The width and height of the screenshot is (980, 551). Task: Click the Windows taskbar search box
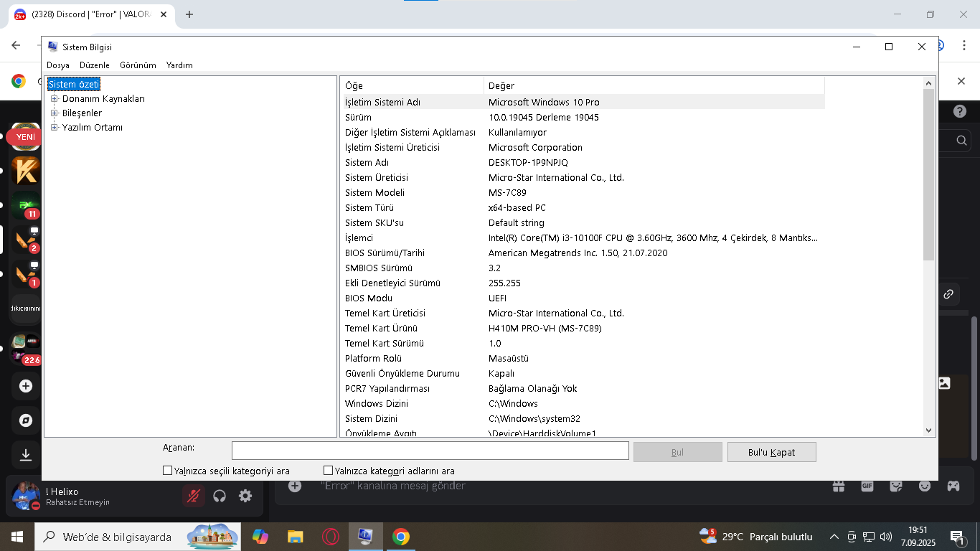(x=139, y=536)
